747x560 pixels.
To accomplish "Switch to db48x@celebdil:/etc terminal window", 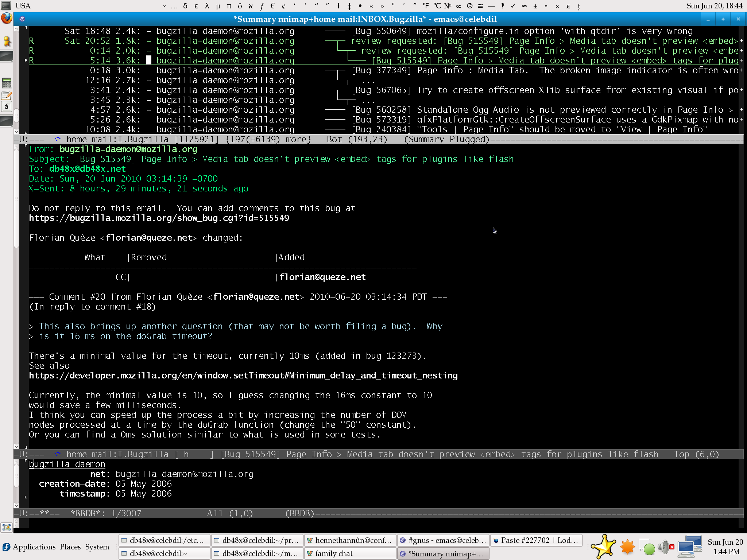I will (x=164, y=540).
